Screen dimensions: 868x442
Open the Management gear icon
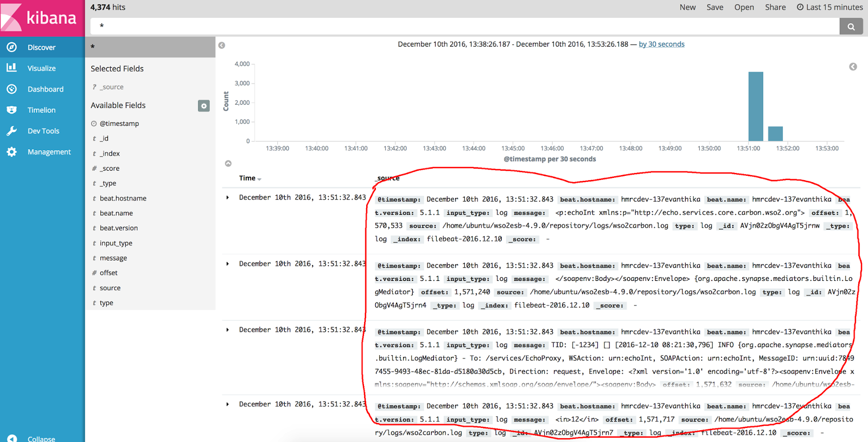coord(12,152)
